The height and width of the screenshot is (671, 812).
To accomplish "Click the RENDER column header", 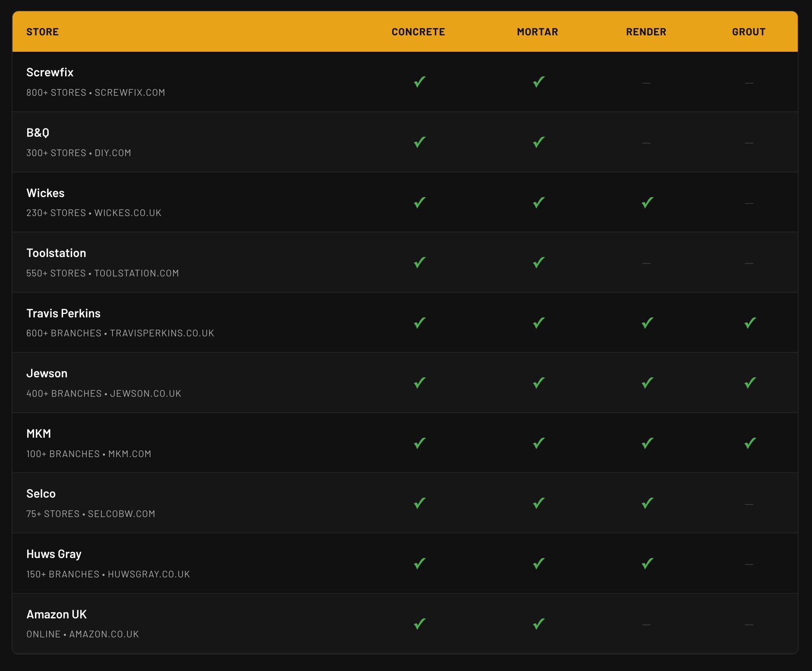I will coord(646,32).
